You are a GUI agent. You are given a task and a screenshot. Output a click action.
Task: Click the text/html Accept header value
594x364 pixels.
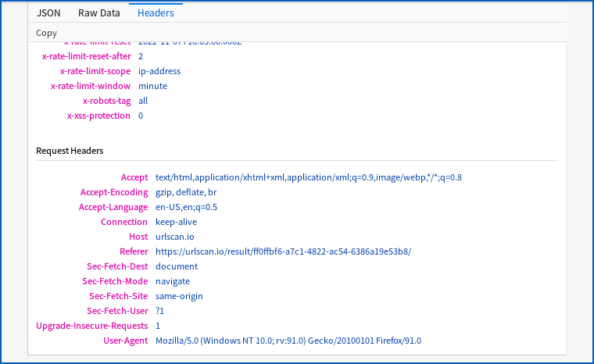(x=309, y=177)
